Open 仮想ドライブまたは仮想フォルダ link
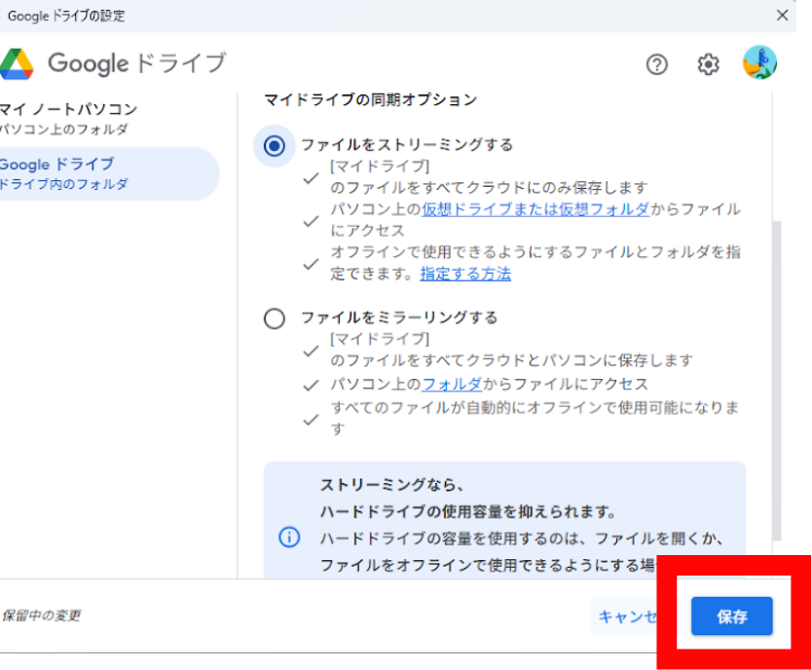 coord(535,209)
